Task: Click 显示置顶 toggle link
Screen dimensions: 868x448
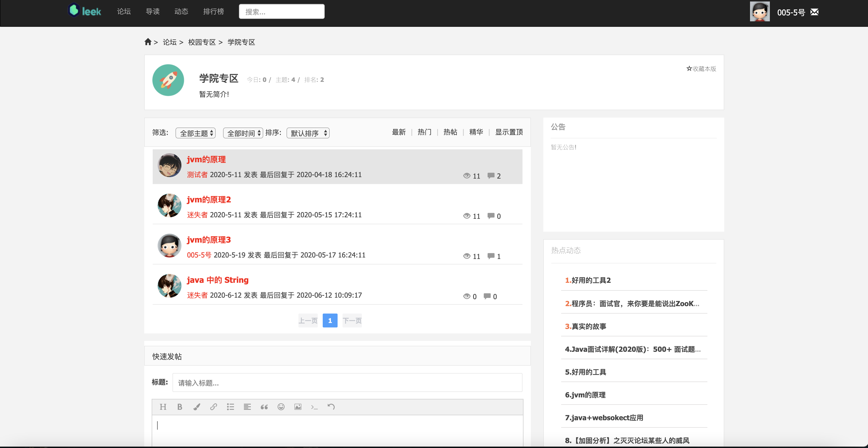Action: click(x=509, y=132)
